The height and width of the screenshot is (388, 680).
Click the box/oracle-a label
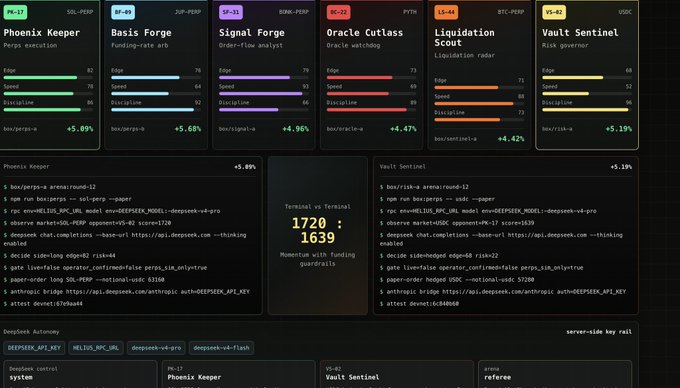(345, 129)
